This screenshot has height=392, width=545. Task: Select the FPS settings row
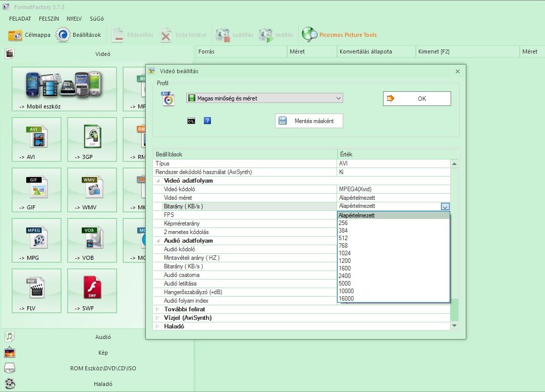245,215
